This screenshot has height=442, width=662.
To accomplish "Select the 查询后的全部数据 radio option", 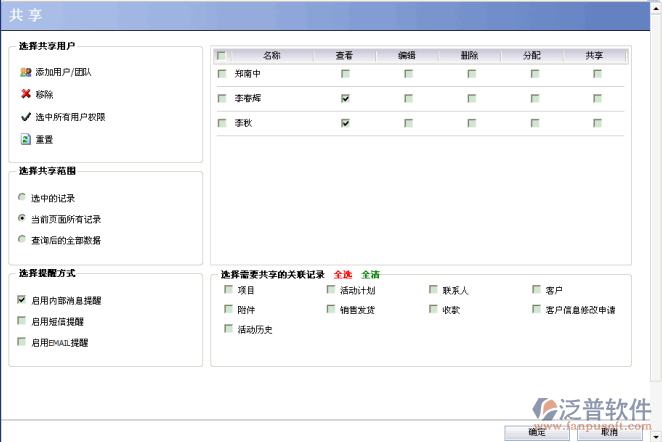I will [x=22, y=240].
